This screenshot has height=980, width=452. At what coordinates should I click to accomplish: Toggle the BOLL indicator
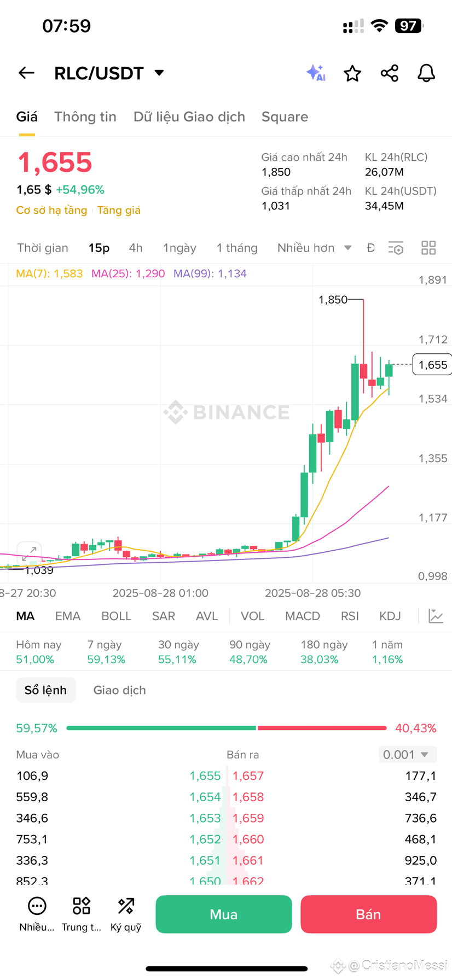tap(117, 616)
